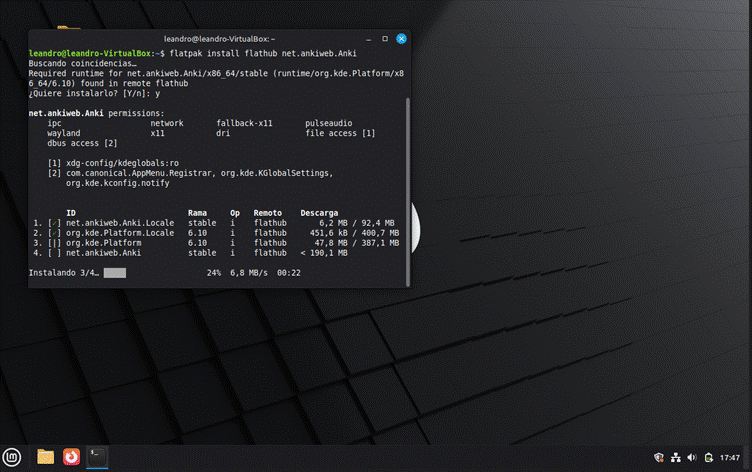Click the 'Rama' column header
The image size is (752, 472).
tap(197, 213)
